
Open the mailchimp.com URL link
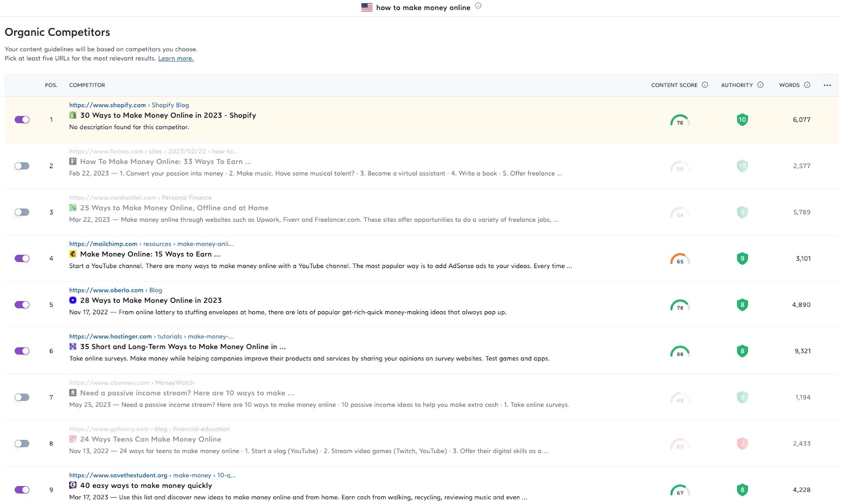151,244
